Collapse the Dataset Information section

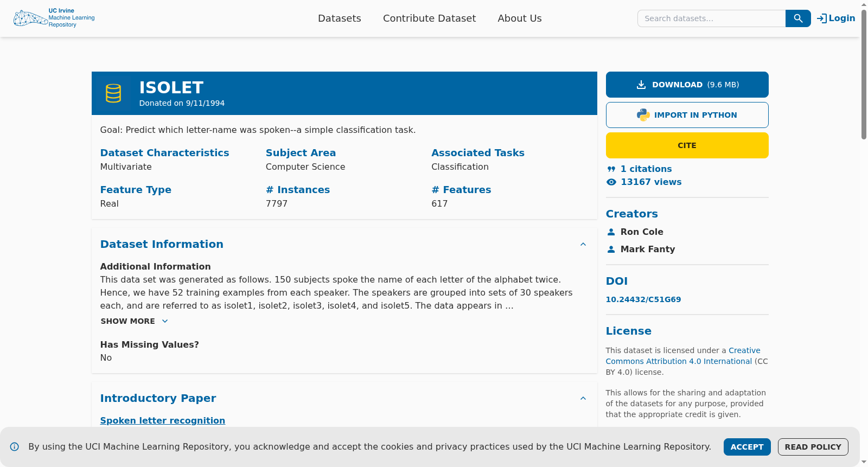583,245
